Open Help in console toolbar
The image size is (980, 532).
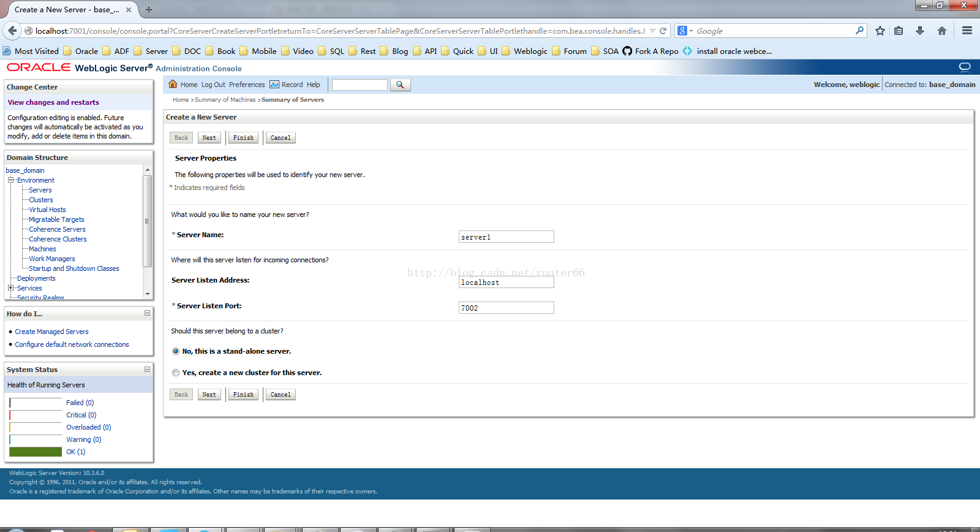pyautogui.click(x=314, y=85)
